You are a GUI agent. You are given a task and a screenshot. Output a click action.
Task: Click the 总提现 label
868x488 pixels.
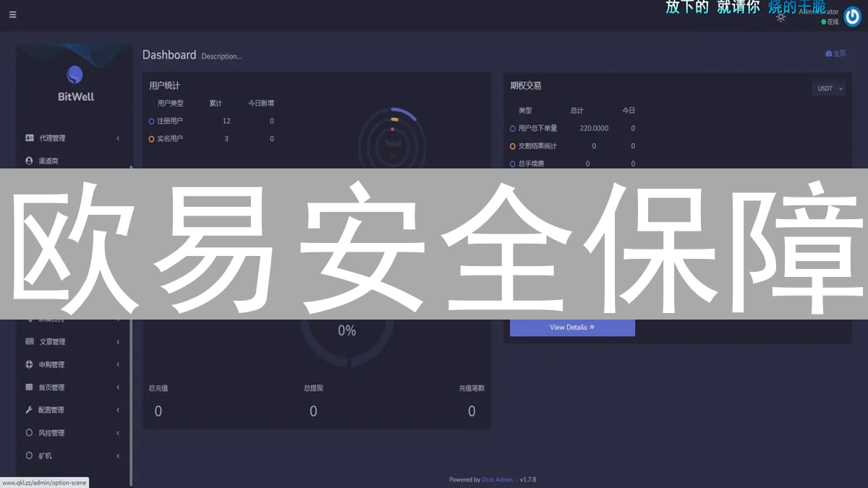click(x=313, y=388)
